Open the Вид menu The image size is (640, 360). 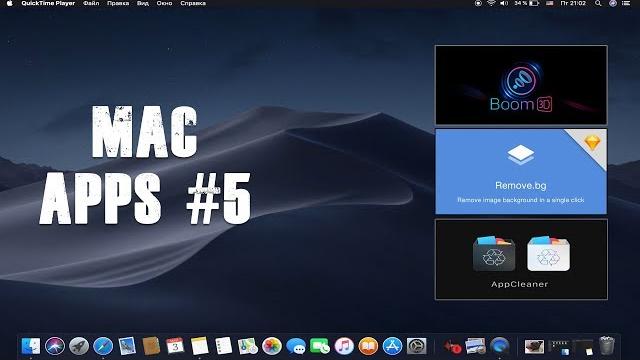click(142, 3)
